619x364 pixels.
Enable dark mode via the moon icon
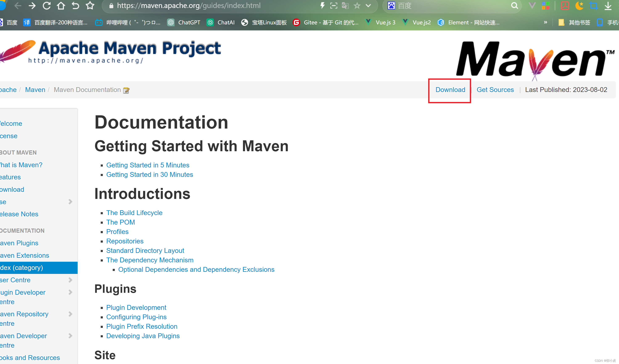click(x=579, y=6)
